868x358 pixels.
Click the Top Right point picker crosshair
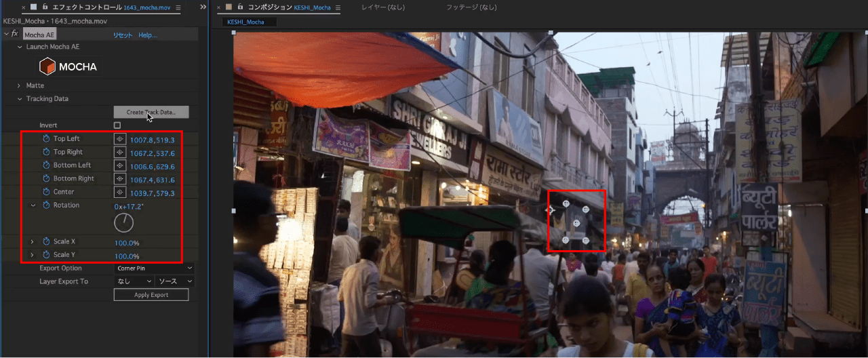point(120,152)
